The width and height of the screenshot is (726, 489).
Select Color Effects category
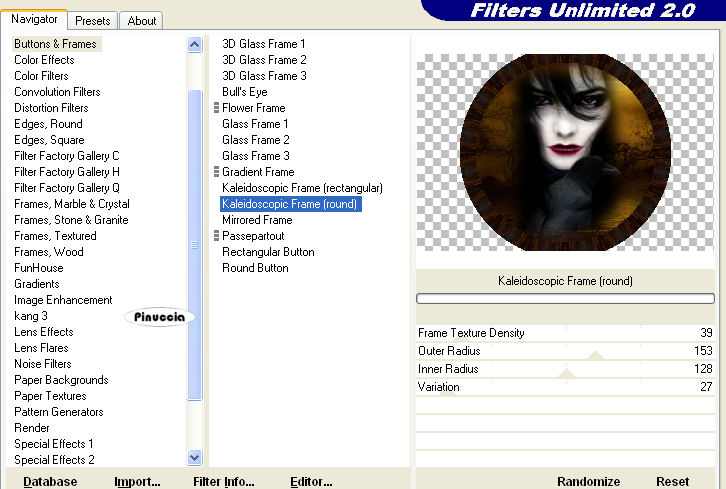tap(44, 60)
